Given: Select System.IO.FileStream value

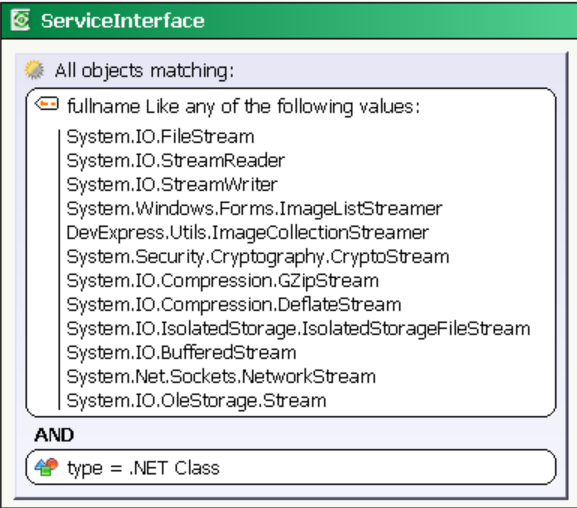Looking at the screenshot, I should coord(160,137).
